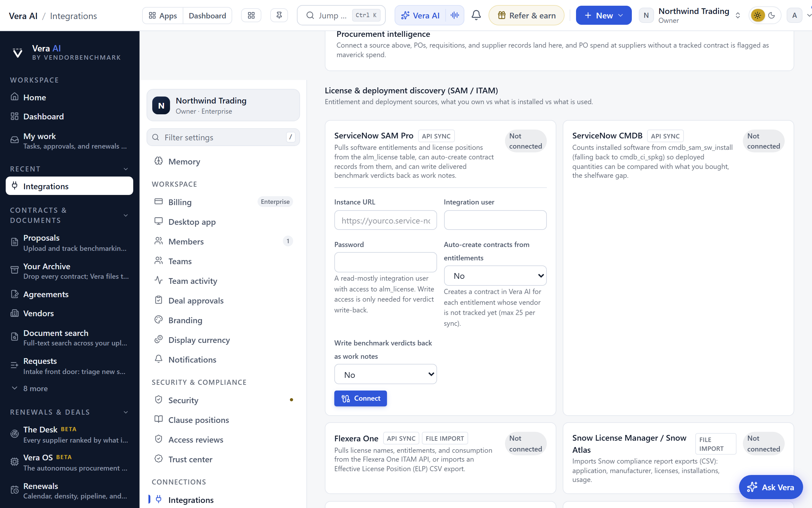Open Home in the left sidebar
Viewport: 812px width, 508px height.
[69, 97]
